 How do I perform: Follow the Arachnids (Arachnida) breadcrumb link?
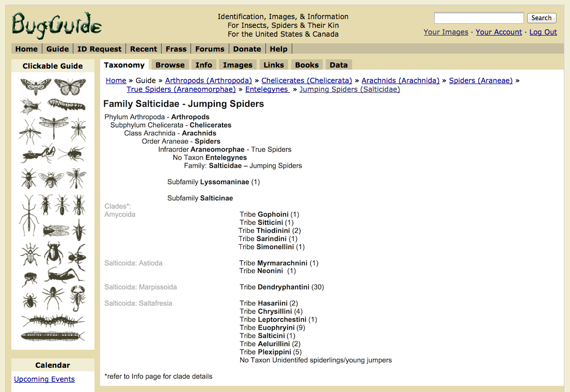pyautogui.click(x=400, y=80)
